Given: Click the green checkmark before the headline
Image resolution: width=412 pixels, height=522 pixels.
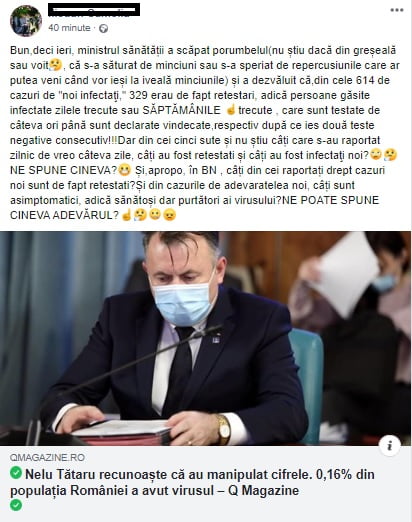Looking at the screenshot, I should [x=16, y=473].
